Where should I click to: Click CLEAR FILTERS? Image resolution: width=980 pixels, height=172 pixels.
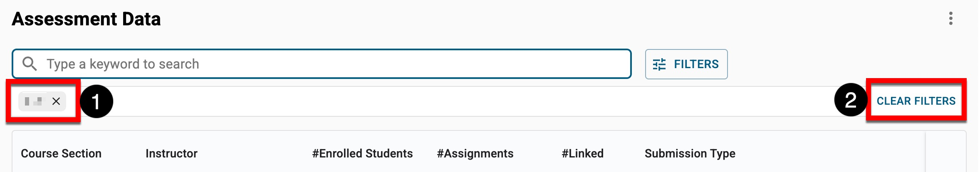916,101
